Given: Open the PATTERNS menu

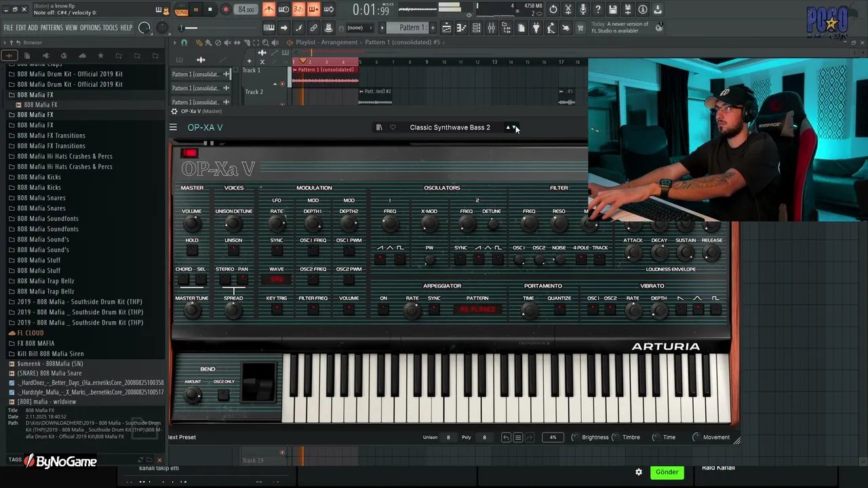Looking at the screenshot, I should pos(52,28).
